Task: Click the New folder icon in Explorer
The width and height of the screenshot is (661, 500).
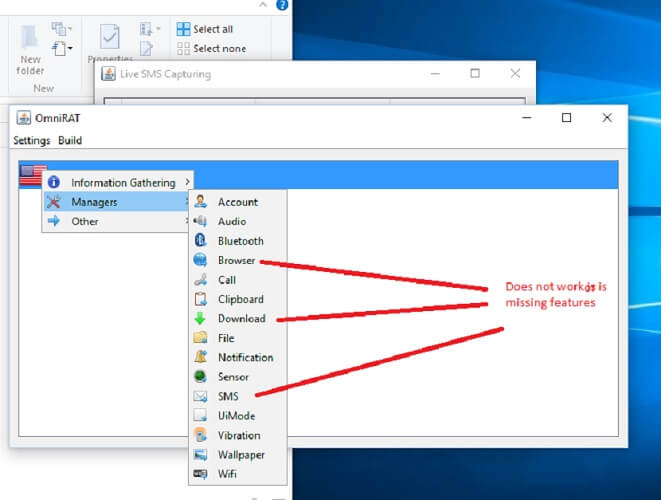Action: pos(30,37)
